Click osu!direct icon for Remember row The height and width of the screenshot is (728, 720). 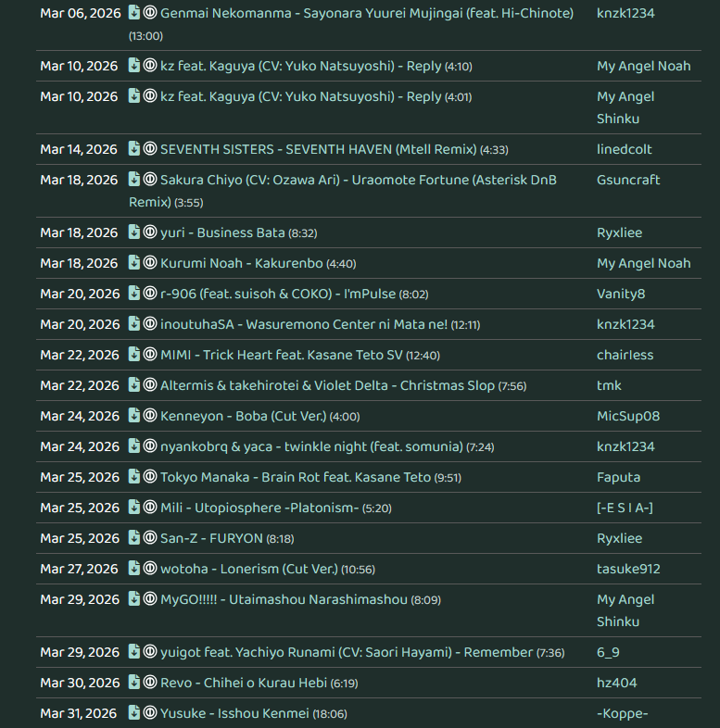(149, 652)
